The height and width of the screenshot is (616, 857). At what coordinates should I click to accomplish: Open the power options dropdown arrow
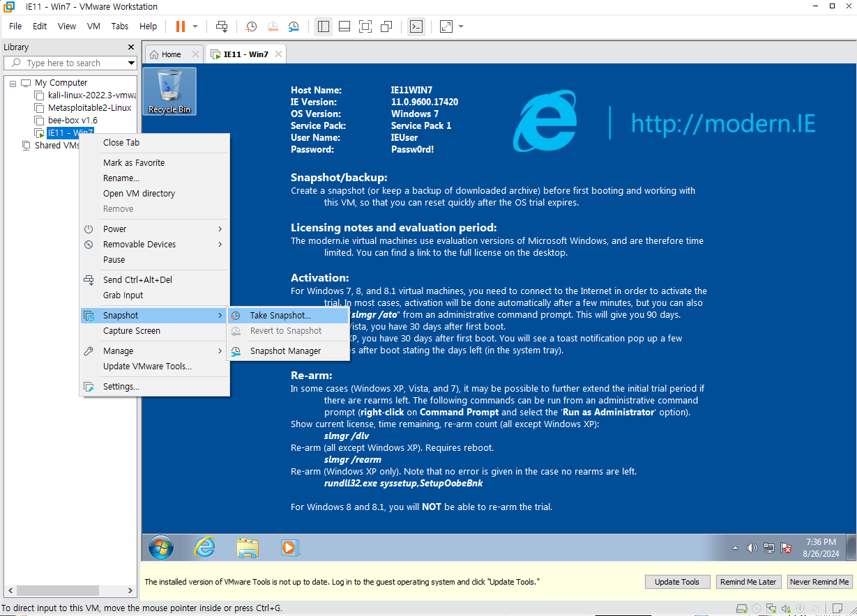[195, 26]
